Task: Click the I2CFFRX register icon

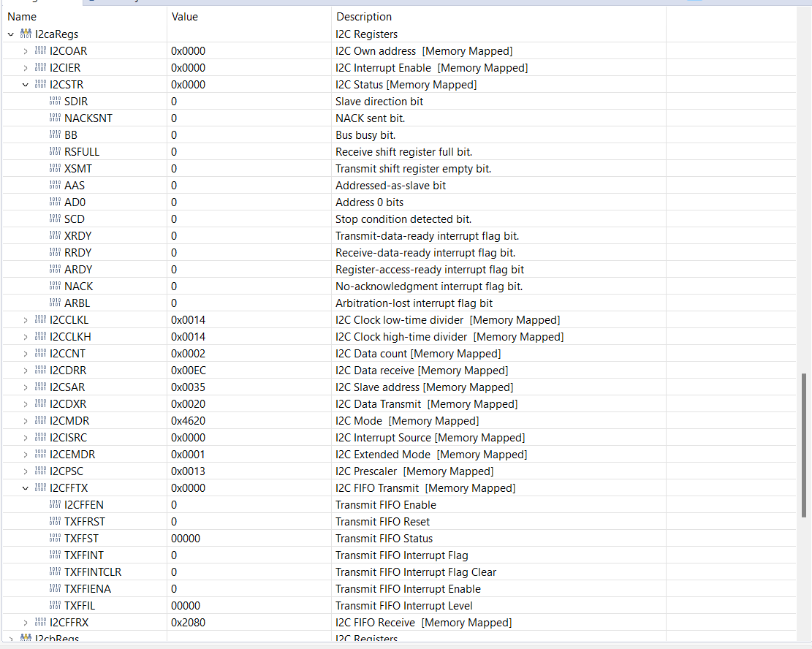Action: [40, 623]
